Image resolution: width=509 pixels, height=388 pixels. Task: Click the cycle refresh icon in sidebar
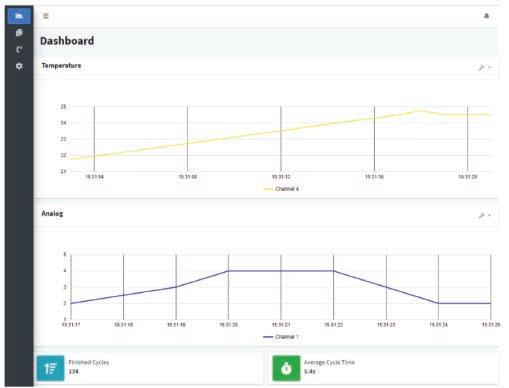19,49
